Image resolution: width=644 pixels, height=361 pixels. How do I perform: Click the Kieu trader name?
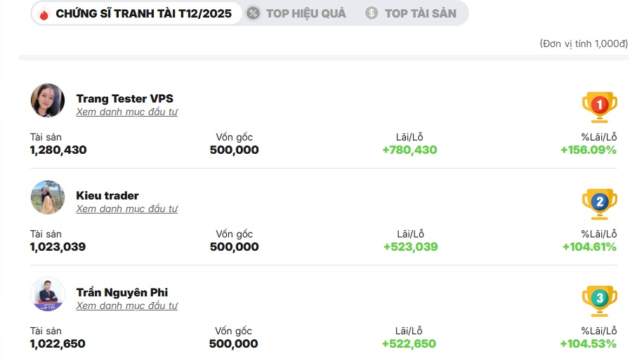pyautogui.click(x=107, y=195)
